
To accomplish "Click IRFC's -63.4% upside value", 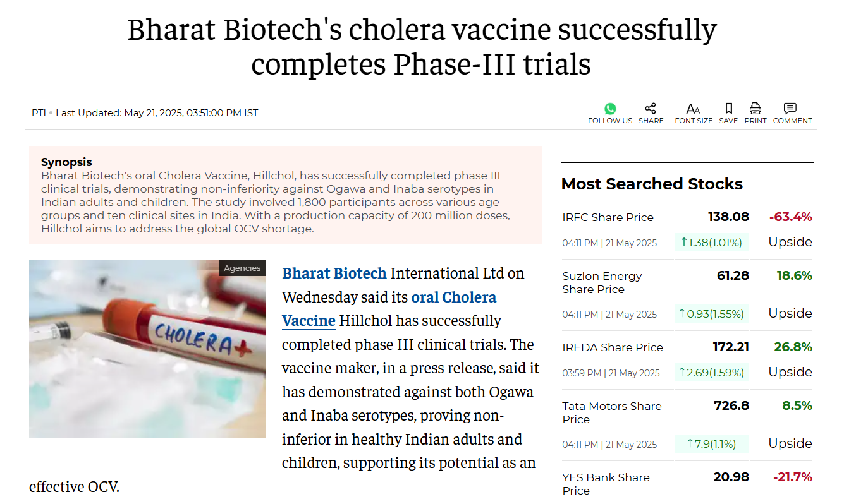I will coord(790,217).
